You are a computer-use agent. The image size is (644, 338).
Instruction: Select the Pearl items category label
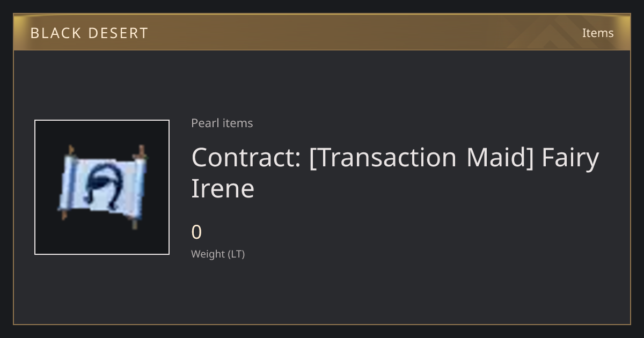(x=222, y=123)
